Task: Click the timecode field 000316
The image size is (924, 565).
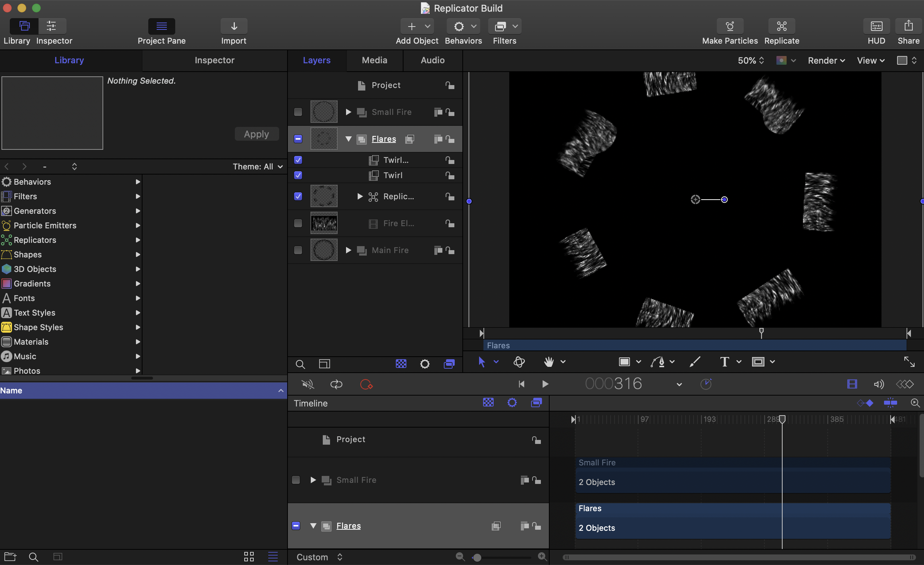Action: (614, 384)
